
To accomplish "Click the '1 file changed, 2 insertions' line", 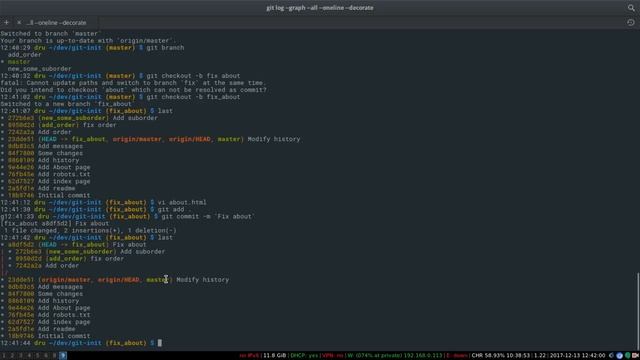I will click(x=89, y=231).
